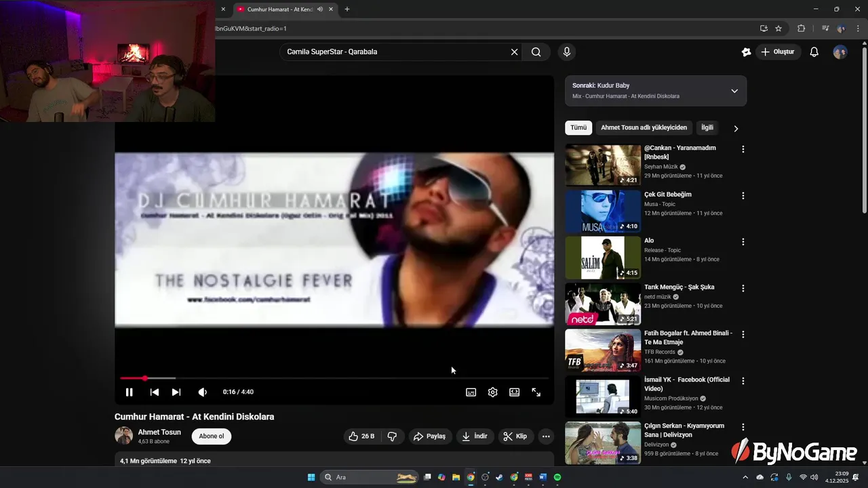The width and height of the screenshot is (868, 488).
Task: Dislike the video
Action: coord(392,436)
